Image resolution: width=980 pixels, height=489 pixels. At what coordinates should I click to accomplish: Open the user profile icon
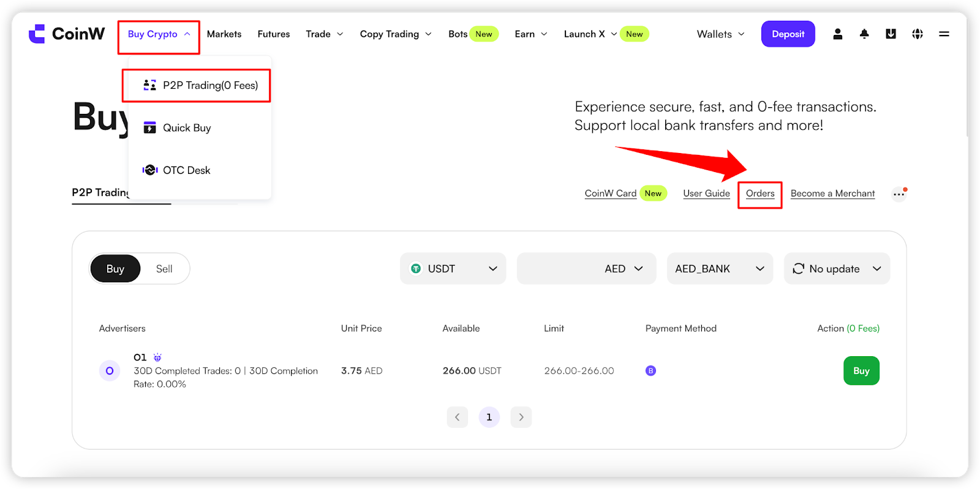pyautogui.click(x=837, y=34)
